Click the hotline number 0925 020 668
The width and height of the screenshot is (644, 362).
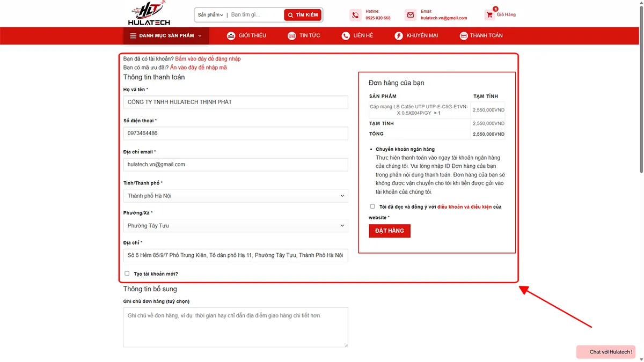click(x=378, y=18)
